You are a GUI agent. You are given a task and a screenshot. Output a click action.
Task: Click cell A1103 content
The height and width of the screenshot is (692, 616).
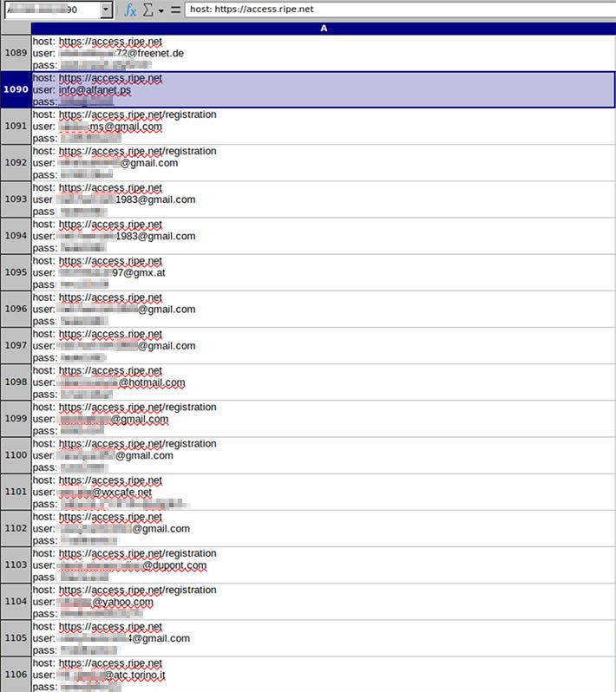[x=324, y=565]
